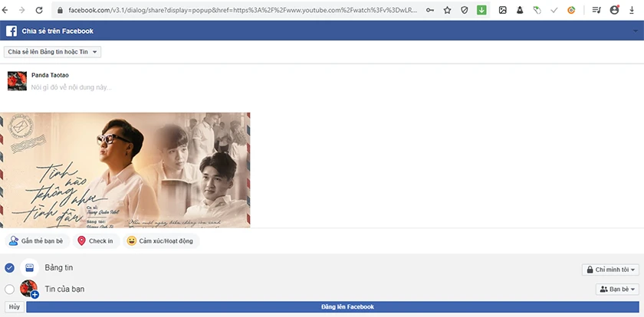The image size is (644, 317).
Task: Reload the page with the refresh icon
Action: point(39,10)
